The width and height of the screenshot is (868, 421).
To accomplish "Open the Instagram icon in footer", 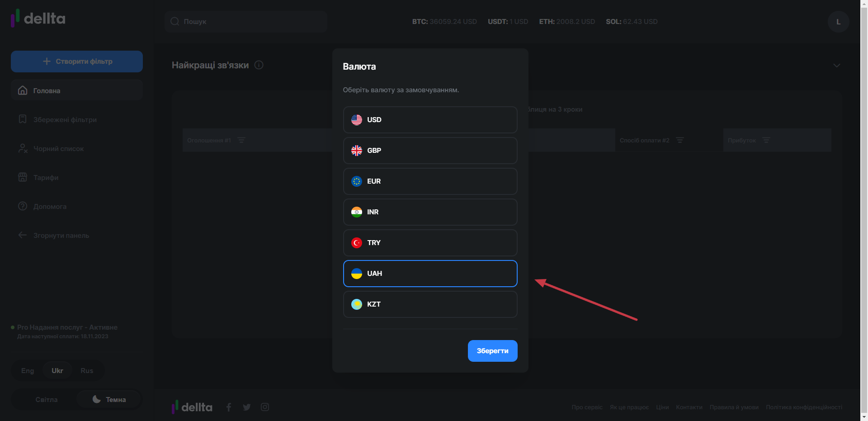I will [x=265, y=407].
